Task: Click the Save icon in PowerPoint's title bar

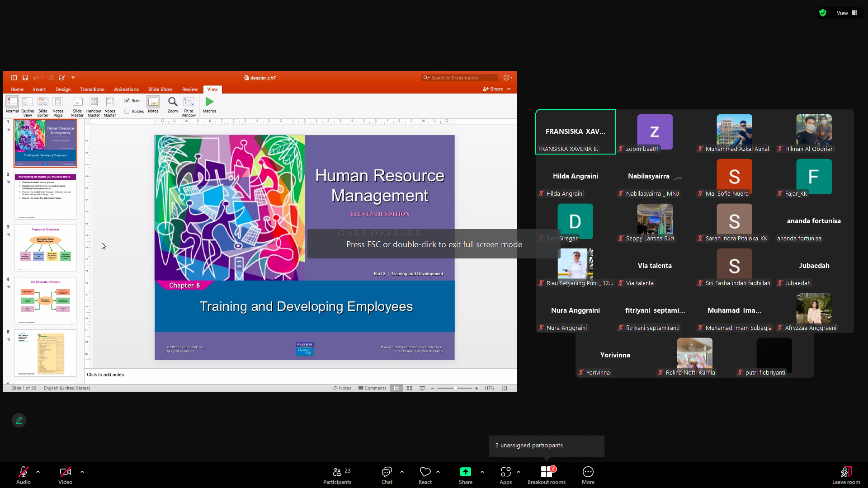Action: pyautogui.click(x=25, y=78)
